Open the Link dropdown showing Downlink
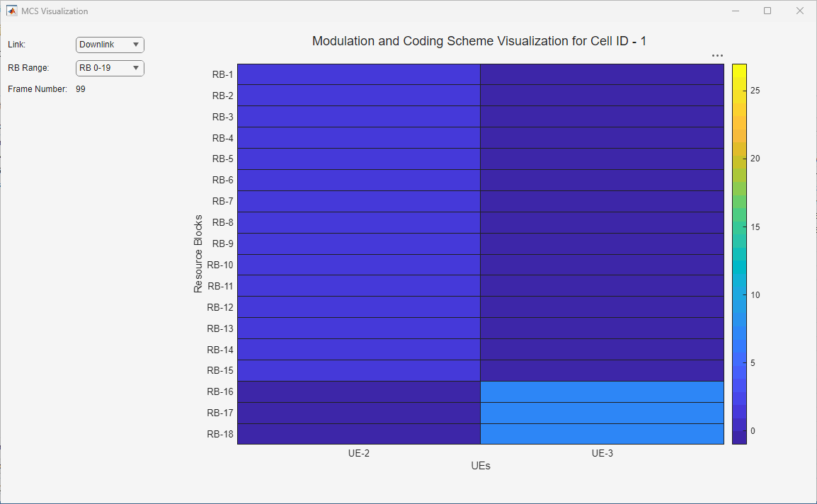Screen dimensions: 817x504 110,45
